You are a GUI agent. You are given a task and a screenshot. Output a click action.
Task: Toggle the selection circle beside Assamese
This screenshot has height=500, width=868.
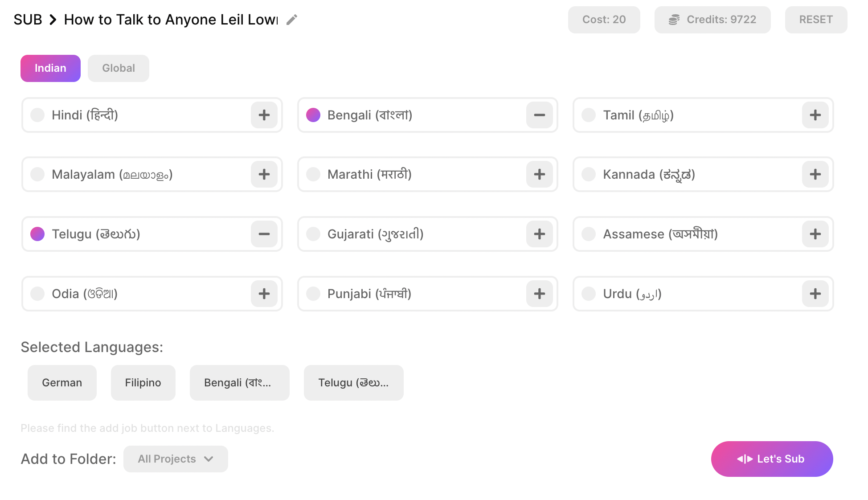[x=588, y=234]
